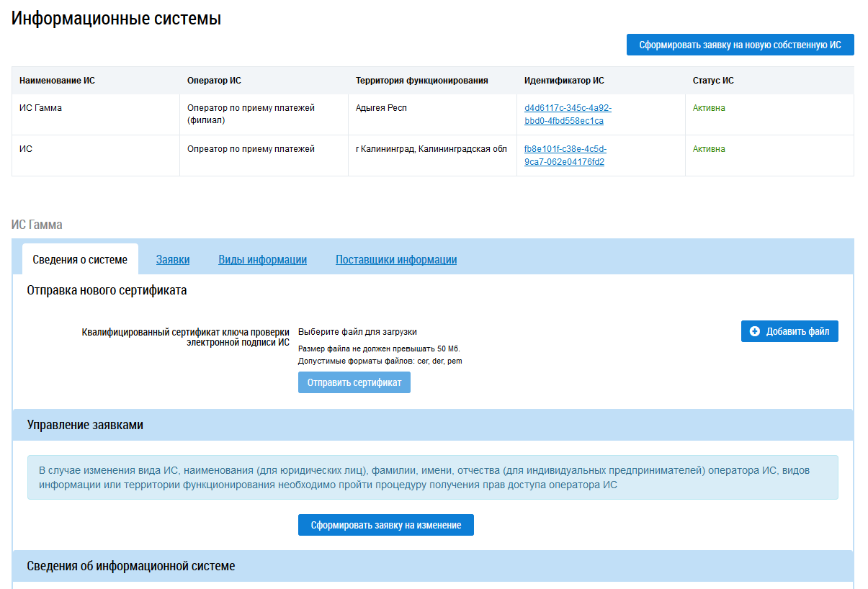Click the Статус ИС column header

(x=713, y=81)
